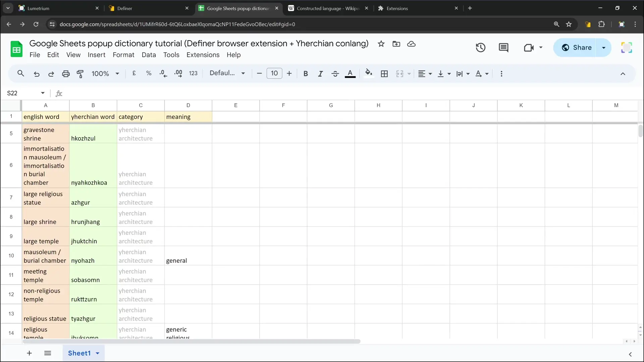Click the paint format roller icon
The width and height of the screenshot is (644, 362).
click(80, 74)
